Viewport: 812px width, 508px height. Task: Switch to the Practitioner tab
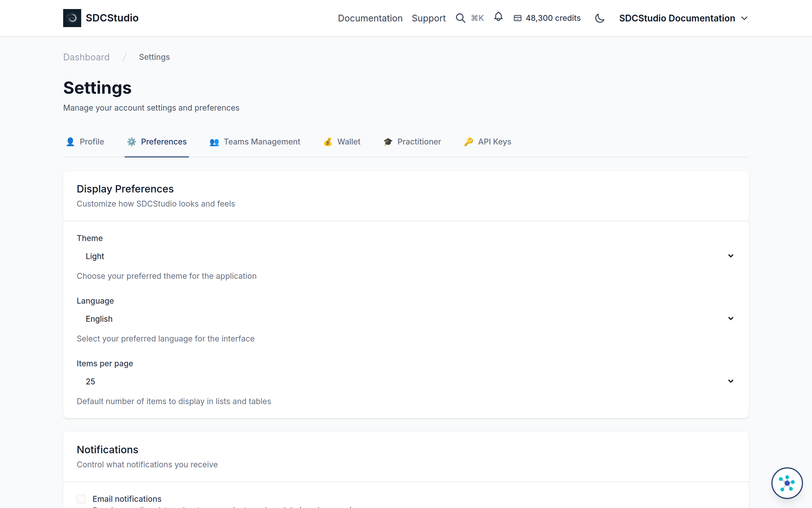click(412, 142)
